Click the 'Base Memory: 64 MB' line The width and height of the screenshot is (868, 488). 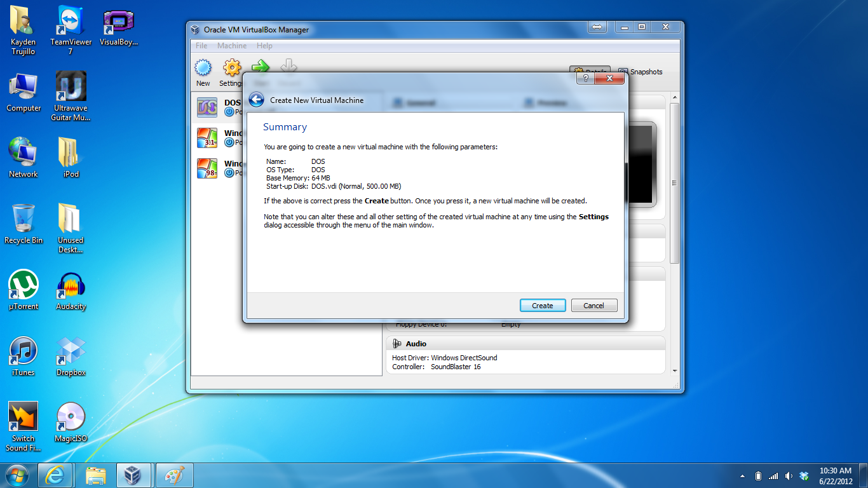click(298, 178)
